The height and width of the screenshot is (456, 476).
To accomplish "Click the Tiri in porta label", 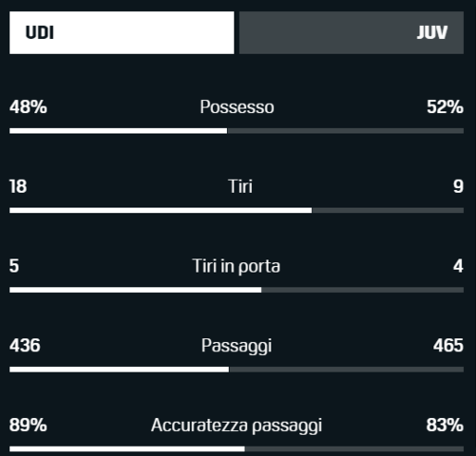I will point(237,266).
